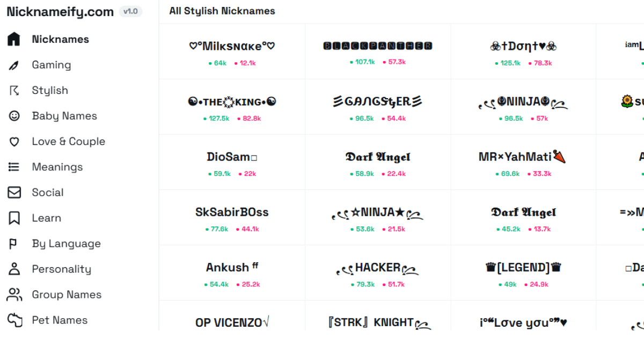The image size is (644, 338).
Task: Open Nicknameify.com homepage logo
Action: (x=60, y=12)
